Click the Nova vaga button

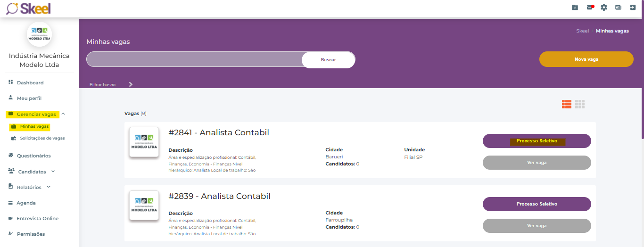[x=586, y=59]
